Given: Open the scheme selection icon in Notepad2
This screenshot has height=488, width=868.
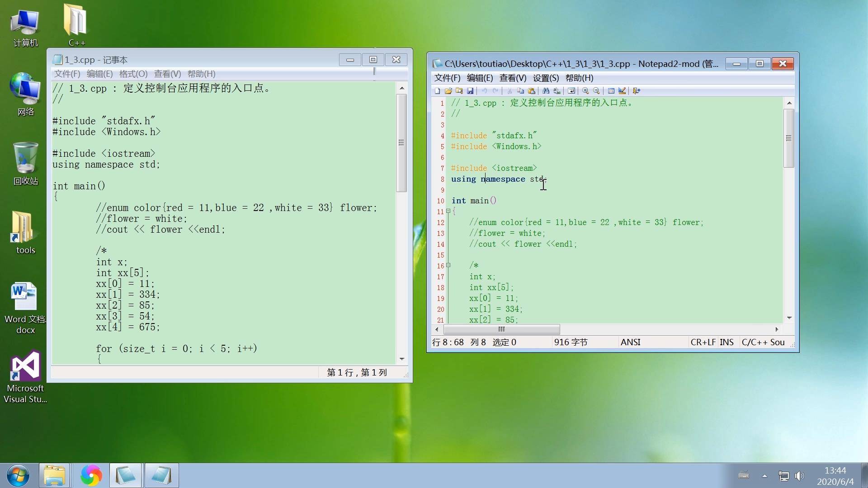Looking at the screenshot, I should coord(611,91).
